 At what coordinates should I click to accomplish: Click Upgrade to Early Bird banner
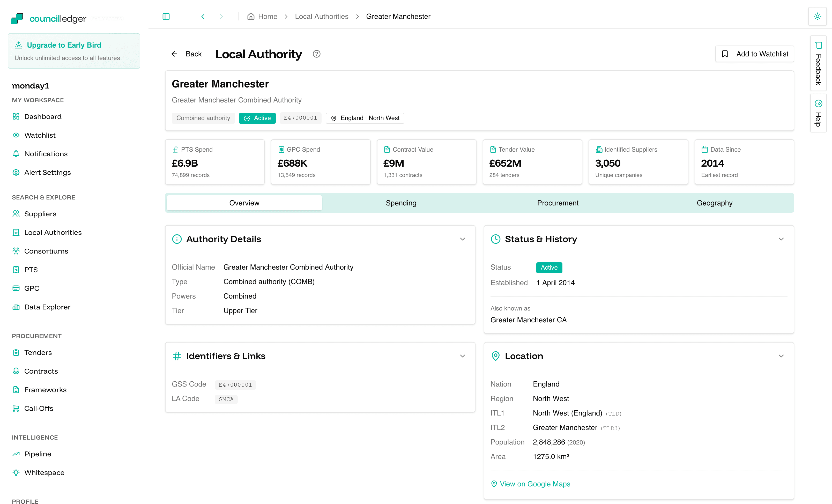[74, 51]
